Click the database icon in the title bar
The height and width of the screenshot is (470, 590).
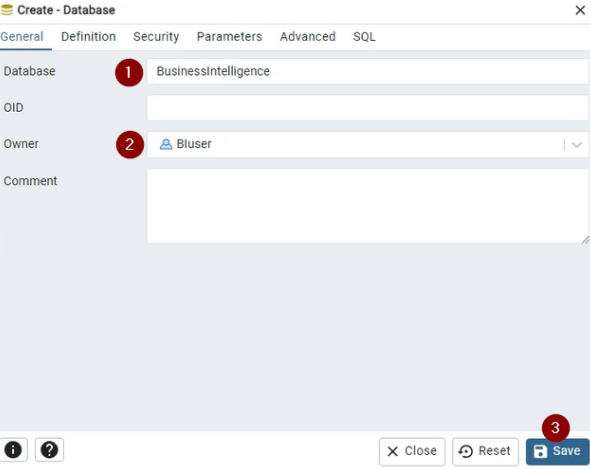[7, 10]
